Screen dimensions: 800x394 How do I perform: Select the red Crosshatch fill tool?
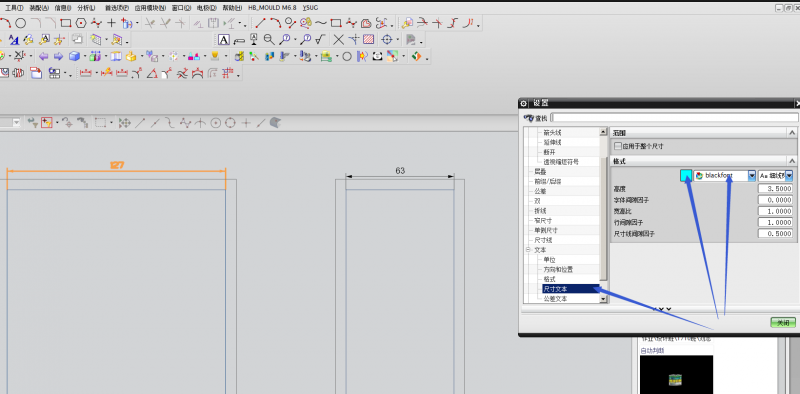point(368,39)
